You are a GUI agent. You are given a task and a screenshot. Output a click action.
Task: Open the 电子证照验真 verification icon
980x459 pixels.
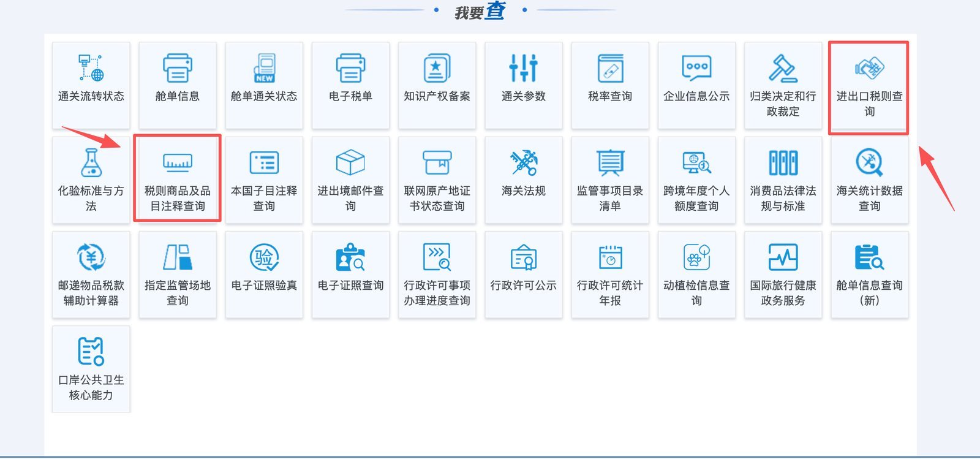(x=265, y=257)
